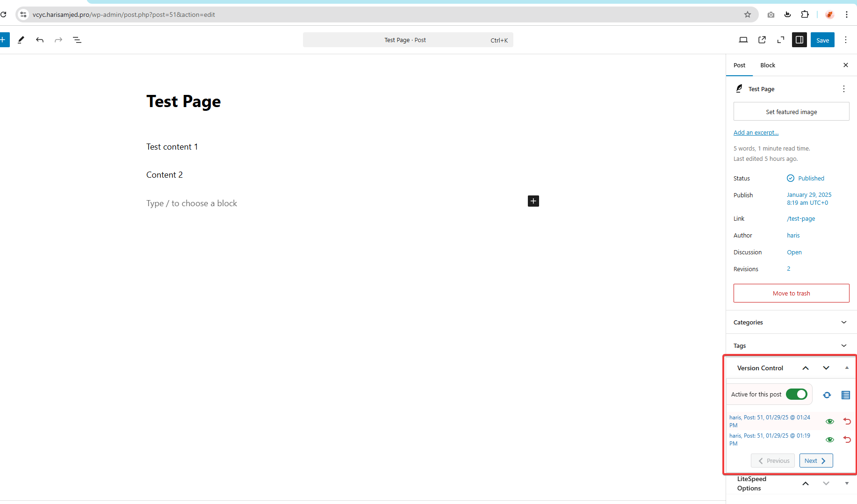This screenshot has width=857, height=504.
Task: Click the undo arrow in top toolbar
Action: (40, 40)
